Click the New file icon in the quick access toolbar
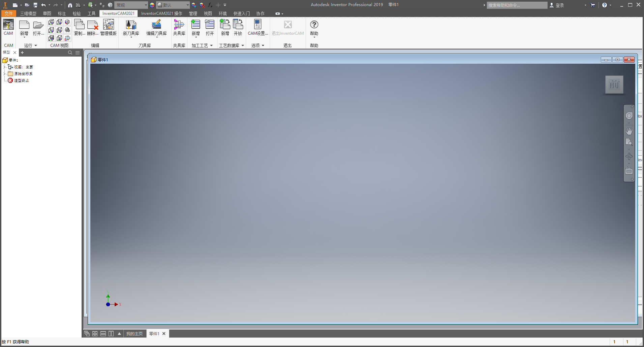The image size is (644, 347). [15, 5]
